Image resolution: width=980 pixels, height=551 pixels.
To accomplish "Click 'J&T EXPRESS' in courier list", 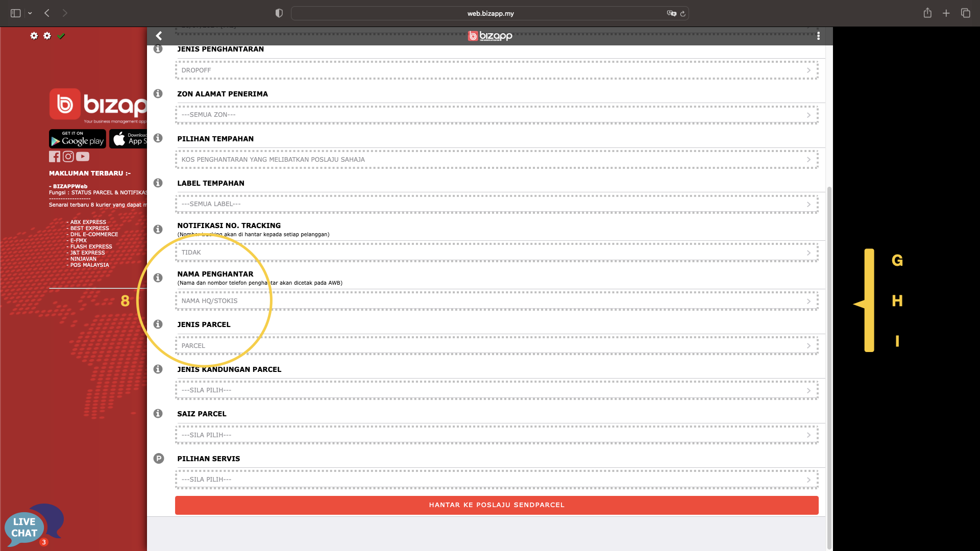I will (88, 253).
